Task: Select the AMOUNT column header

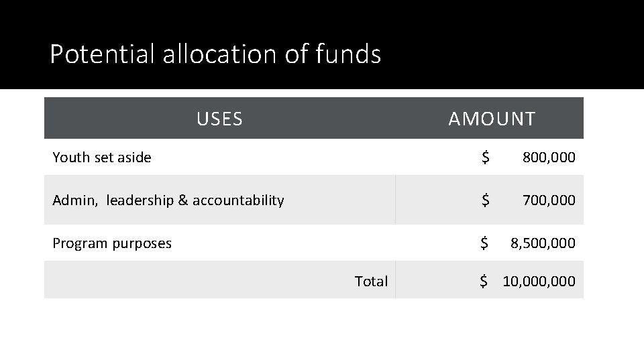Action: [x=492, y=119]
